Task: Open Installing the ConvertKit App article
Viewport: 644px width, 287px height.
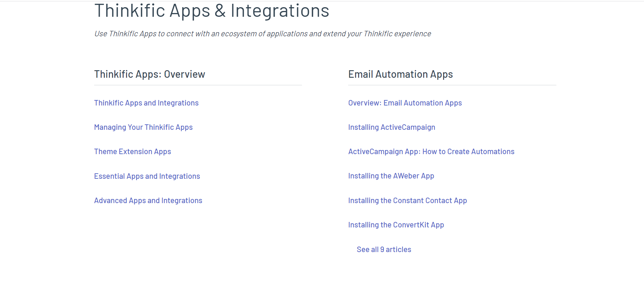Action: pyautogui.click(x=396, y=225)
